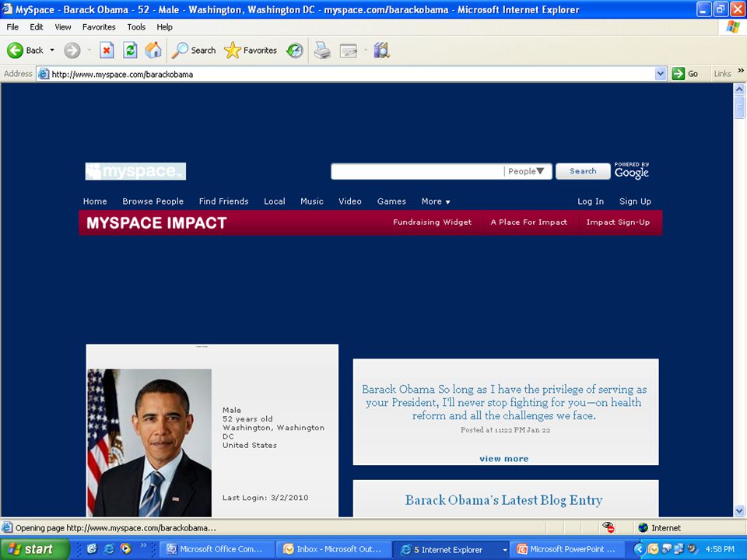The width and height of the screenshot is (747, 560).
Task: Refresh the current page
Action: pos(130,50)
